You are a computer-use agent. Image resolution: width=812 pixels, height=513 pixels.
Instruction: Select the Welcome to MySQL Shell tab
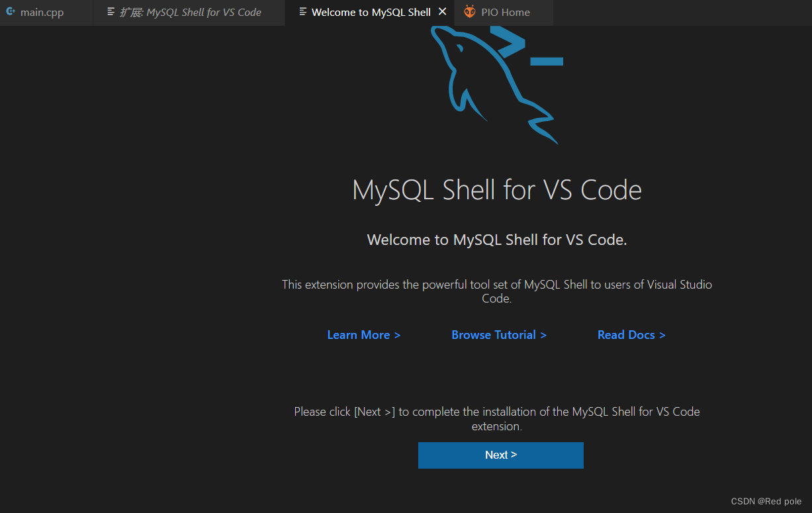coord(371,11)
